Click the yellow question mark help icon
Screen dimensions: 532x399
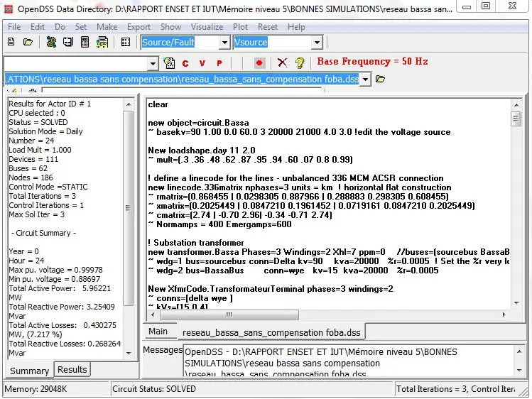coord(300,63)
